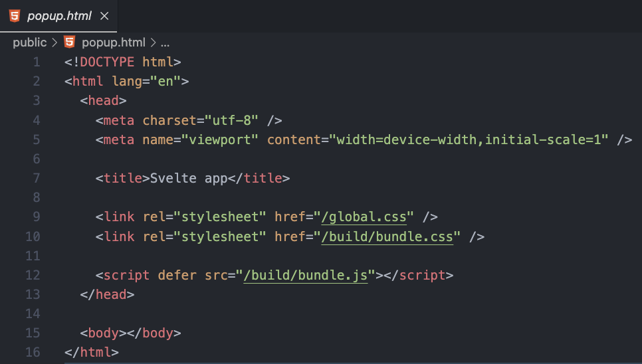Click "stylesheet" value on line 10
This screenshot has width=642, height=364.
[220, 237]
